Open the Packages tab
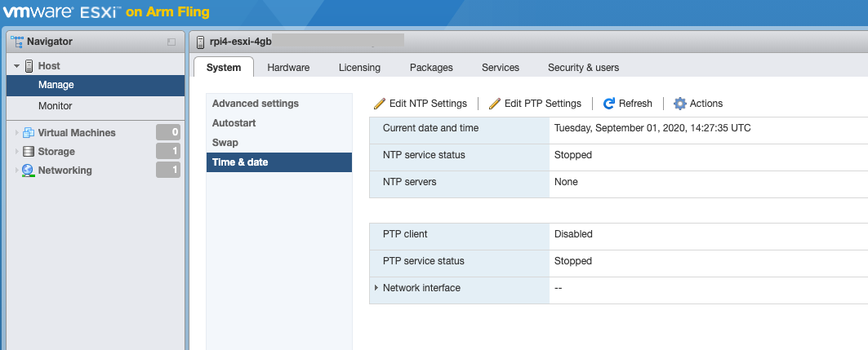 pyautogui.click(x=431, y=68)
